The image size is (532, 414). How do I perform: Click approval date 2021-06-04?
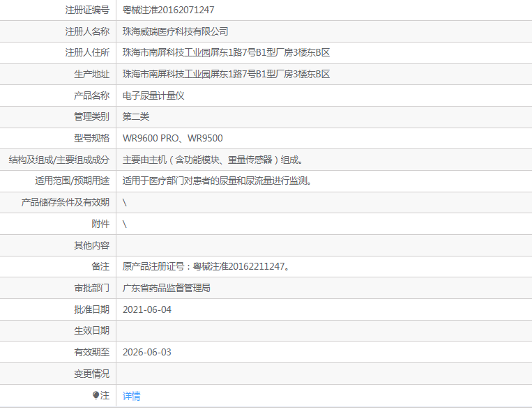[x=147, y=309]
